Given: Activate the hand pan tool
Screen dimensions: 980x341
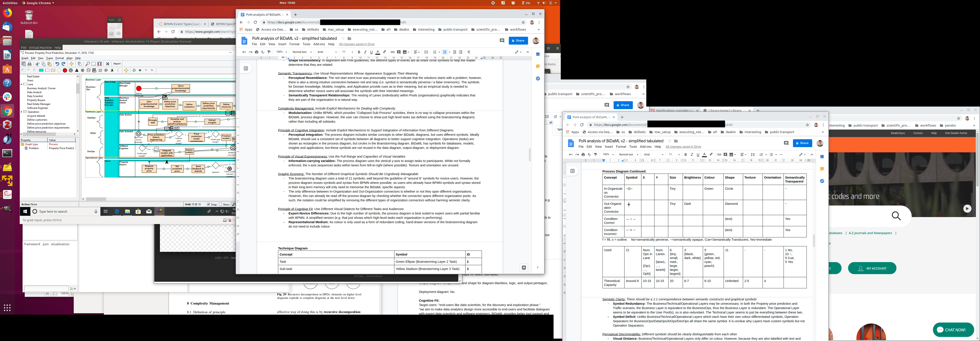Looking at the screenshot, I should pos(79,64).
